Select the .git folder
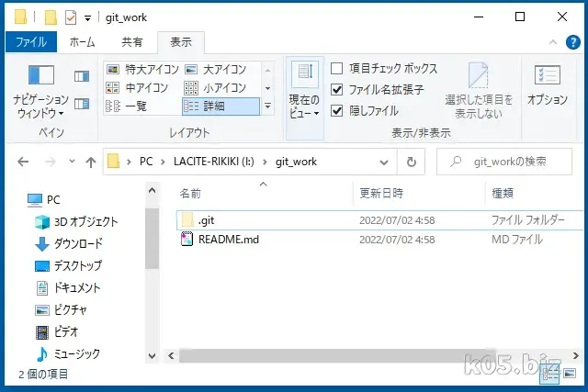The image size is (588, 392). [379, 220]
